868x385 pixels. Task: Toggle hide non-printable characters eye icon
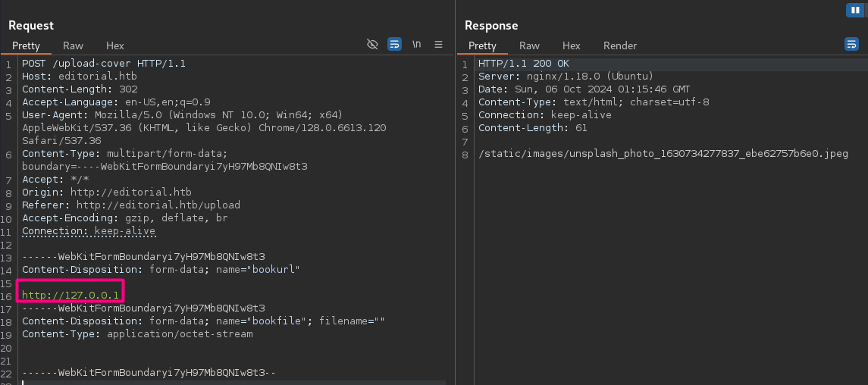pyautogui.click(x=372, y=44)
